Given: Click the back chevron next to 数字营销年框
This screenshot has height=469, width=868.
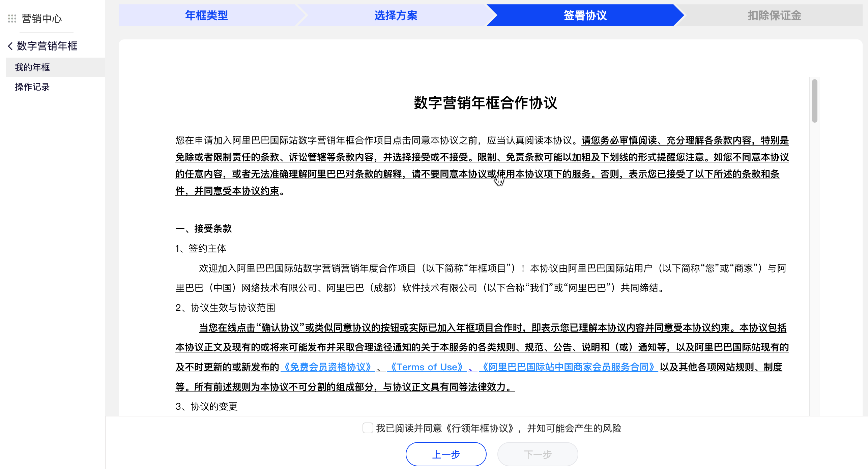Looking at the screenshot, I should [x=10, y=46].
